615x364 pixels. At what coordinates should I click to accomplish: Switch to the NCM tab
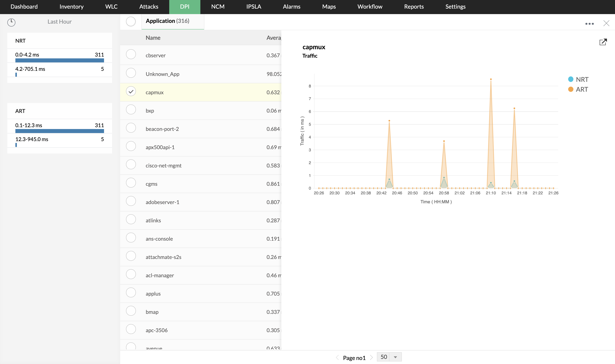click(218, 7)
